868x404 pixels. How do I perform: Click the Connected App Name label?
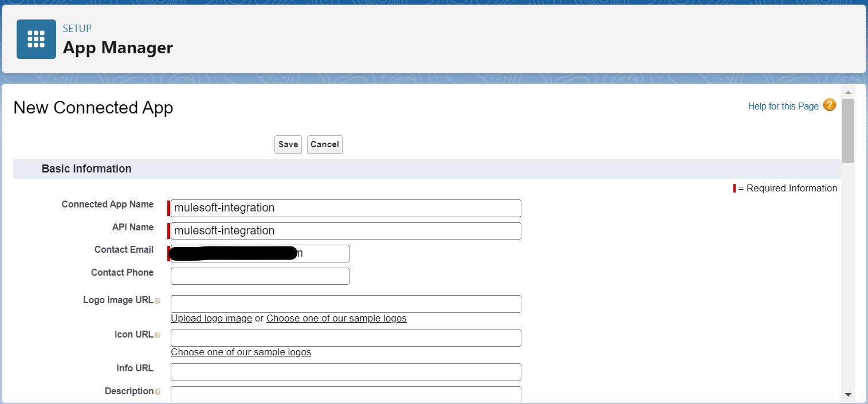tap(108, 204)
